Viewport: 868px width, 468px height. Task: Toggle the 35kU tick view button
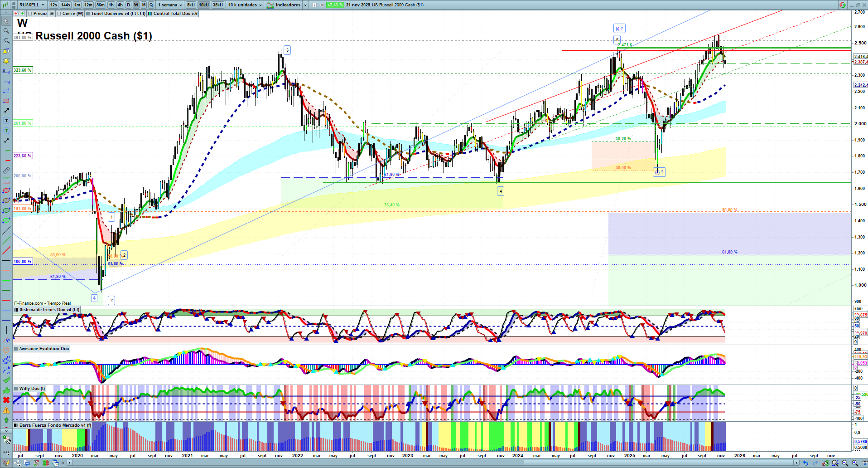coord(218,5)
